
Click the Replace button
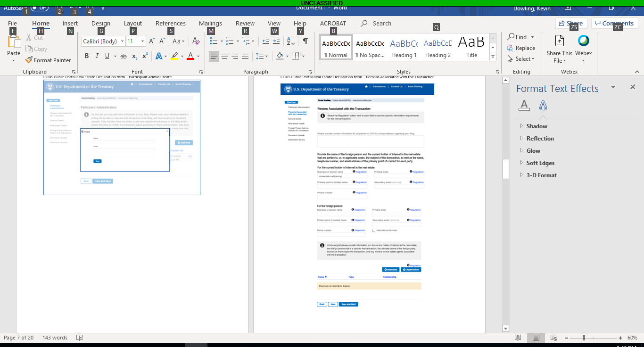coord(521,48)
